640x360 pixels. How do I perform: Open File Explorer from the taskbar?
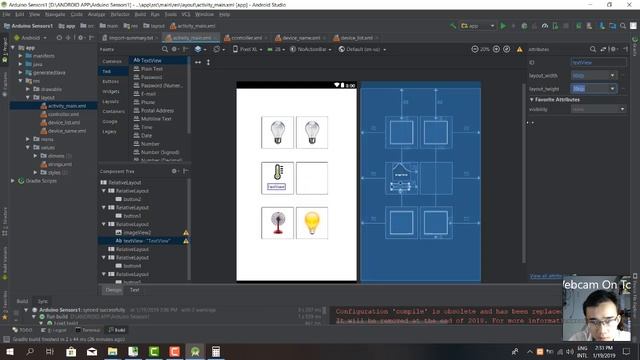click(x=113, y=351)
